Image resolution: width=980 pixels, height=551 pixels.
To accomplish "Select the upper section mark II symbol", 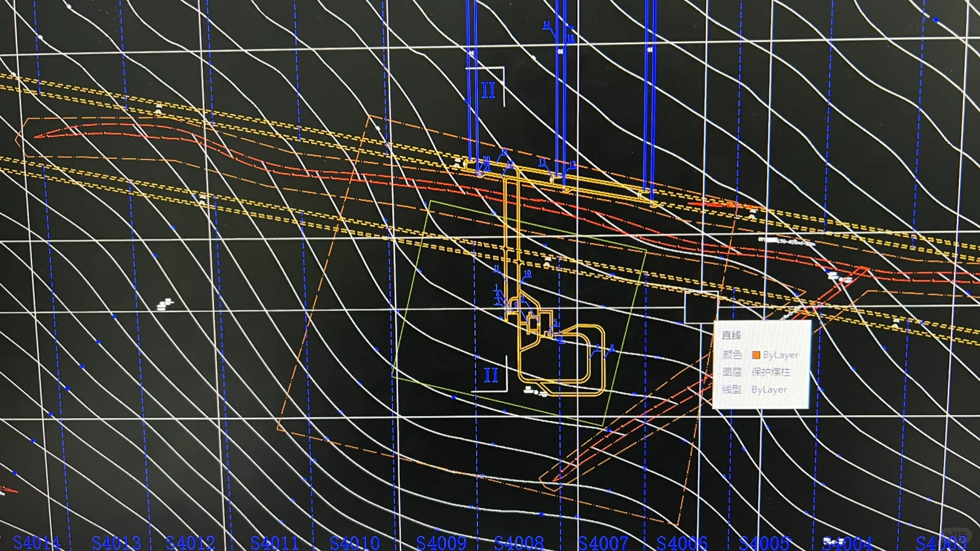I will [488, 90].
